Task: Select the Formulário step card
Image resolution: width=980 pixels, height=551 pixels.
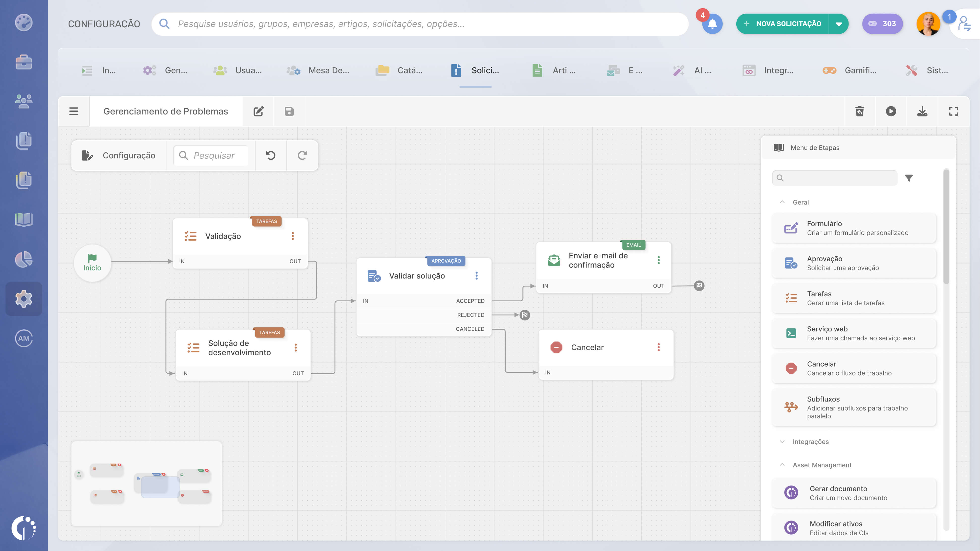Action: [x=854, y=228]
